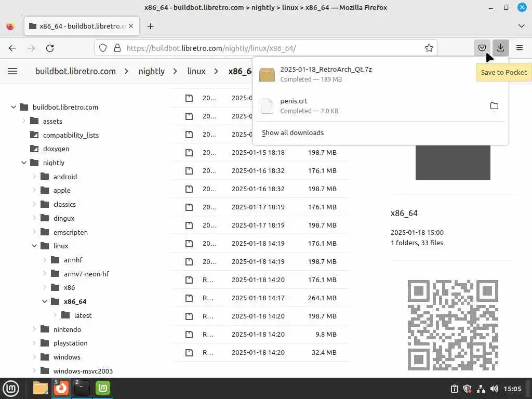532x399 pixels.
Task: Collapse the x86_64 tree folder
Action: (45, 302)
